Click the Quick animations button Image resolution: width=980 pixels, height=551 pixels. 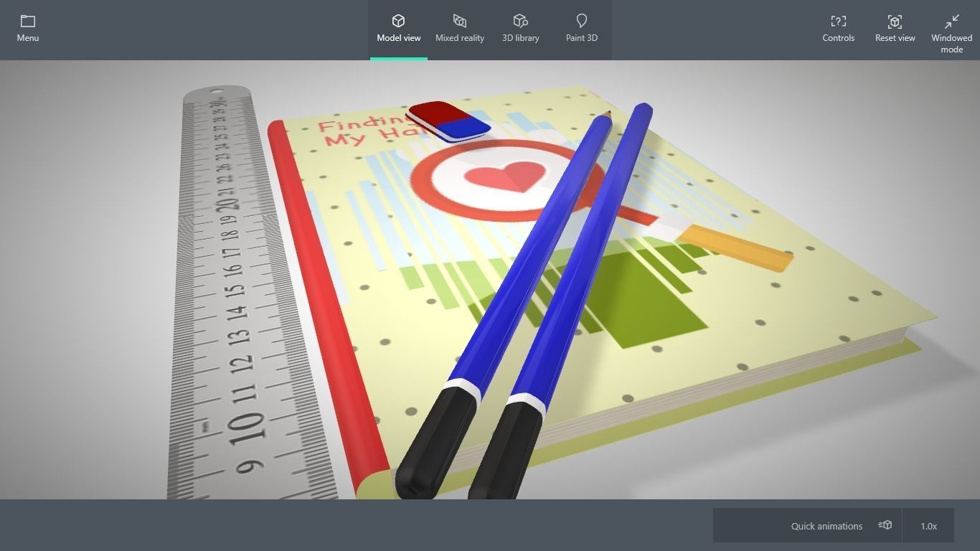826,525
